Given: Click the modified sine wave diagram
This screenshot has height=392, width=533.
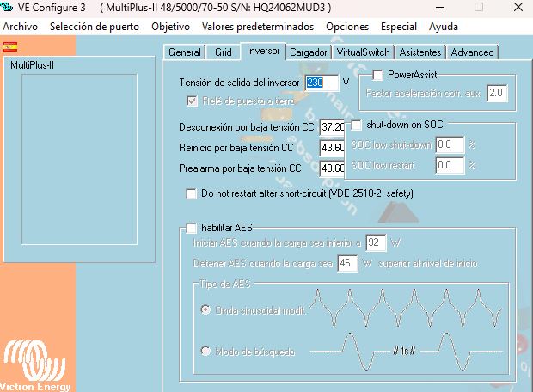Looking at the screenshot, I should coord(407,308).
